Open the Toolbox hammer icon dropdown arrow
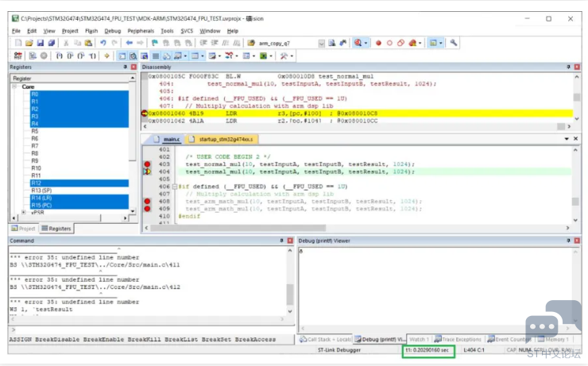Screen dimensions: 588x366 coord(292,56)
